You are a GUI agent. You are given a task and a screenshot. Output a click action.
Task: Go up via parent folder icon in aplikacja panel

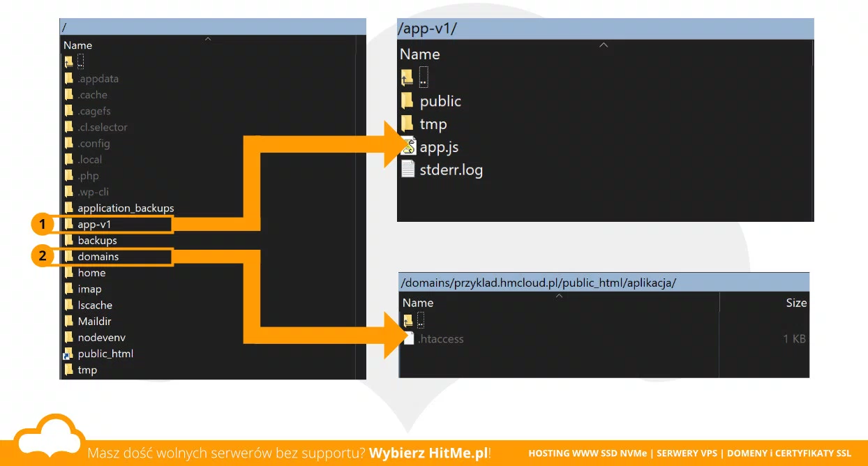coord(408,322)
